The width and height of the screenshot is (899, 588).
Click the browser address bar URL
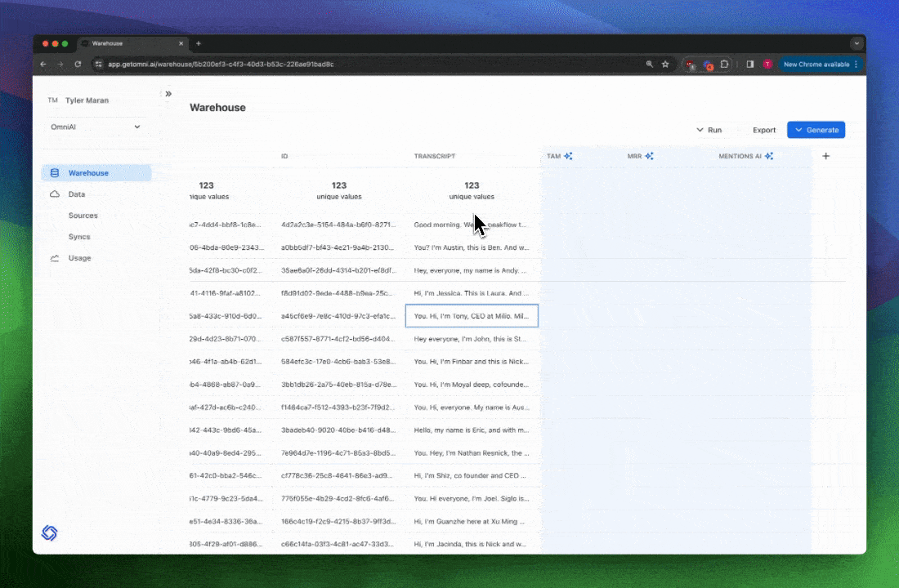pyautogui.click(x=221, y=64)
